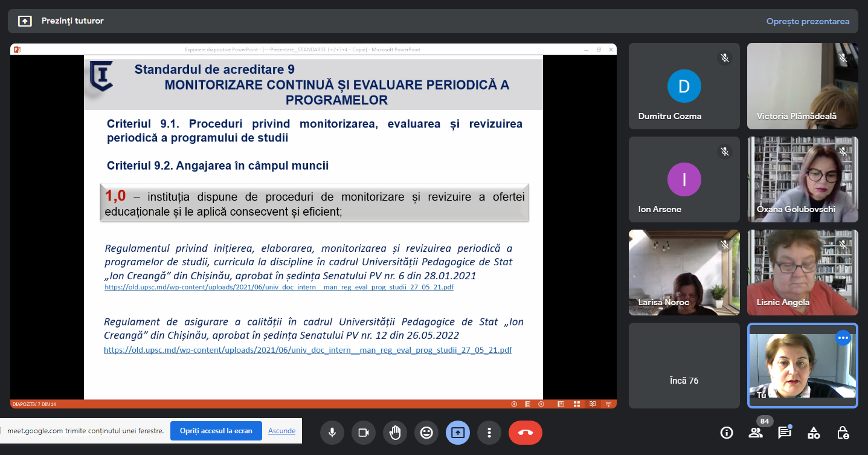This screenshot has height=455, width=868.
Task: Open the chat messages panel
Action: (x=784, y=433)
